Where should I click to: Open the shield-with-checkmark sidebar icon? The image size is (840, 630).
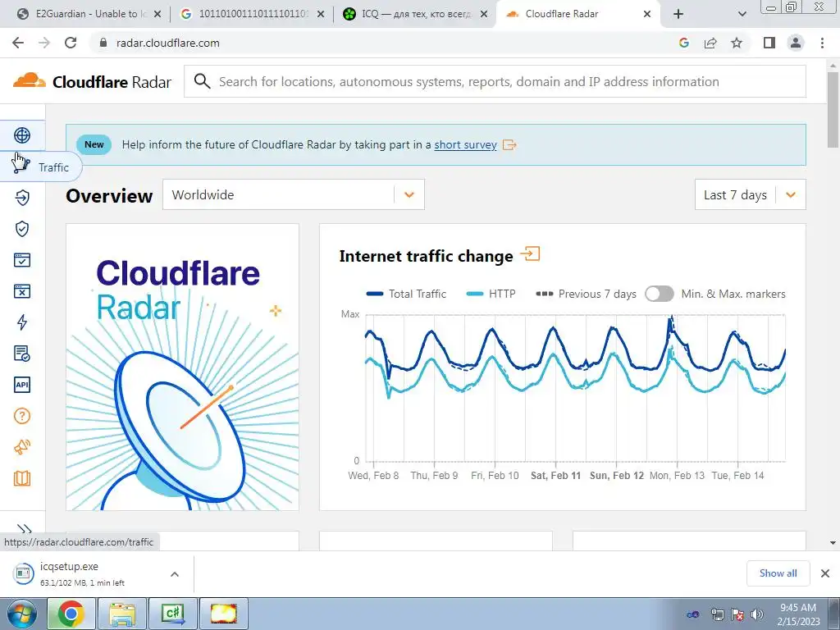pyautogui.click(x=22, y=229)
